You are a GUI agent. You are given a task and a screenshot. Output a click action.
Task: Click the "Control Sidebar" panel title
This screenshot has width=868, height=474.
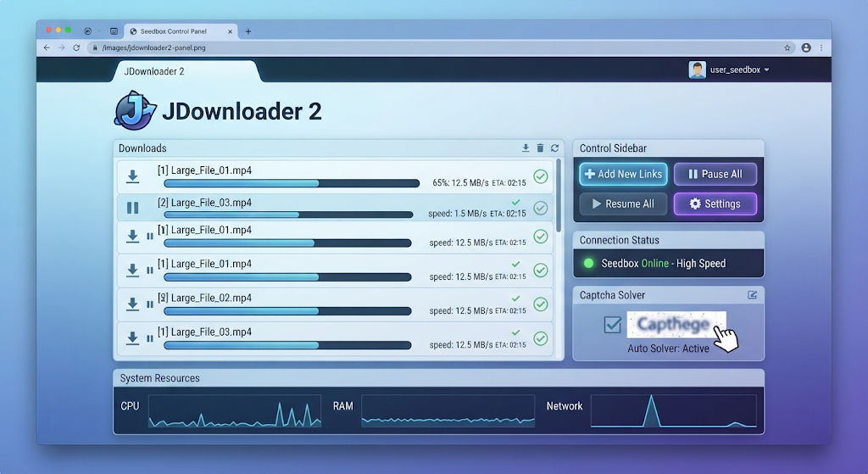click(x=613, y=148)
